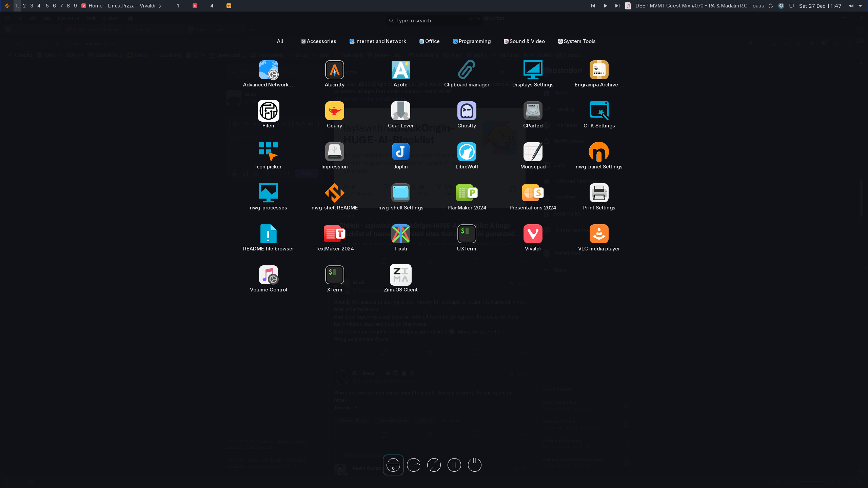Launch ZimaOS Client
The height and width of the screenshot is (488, 868).
click(400, 275)
